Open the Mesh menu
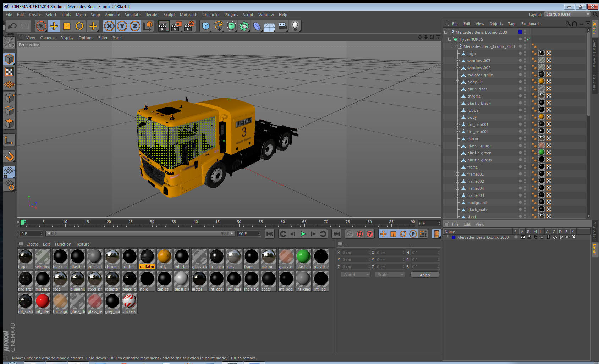Image resolution: width=599 pixels, height=364 pixels. coord(81,15)
